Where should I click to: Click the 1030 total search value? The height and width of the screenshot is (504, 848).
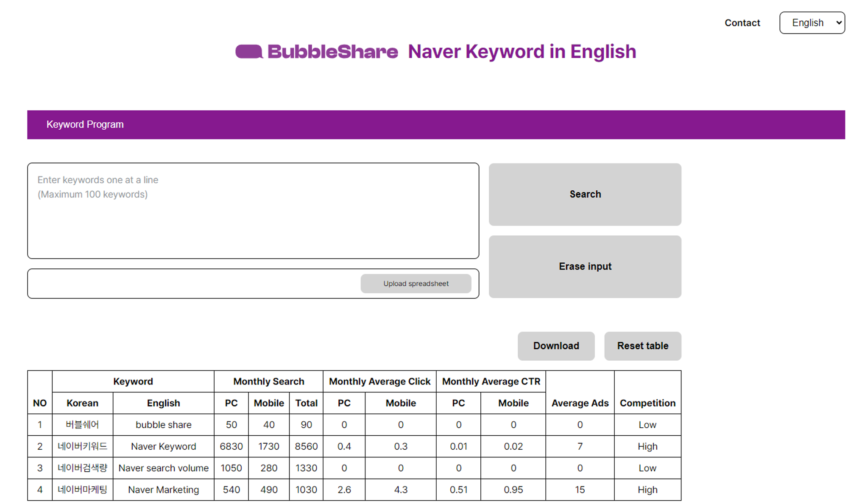tap(306, 490)
